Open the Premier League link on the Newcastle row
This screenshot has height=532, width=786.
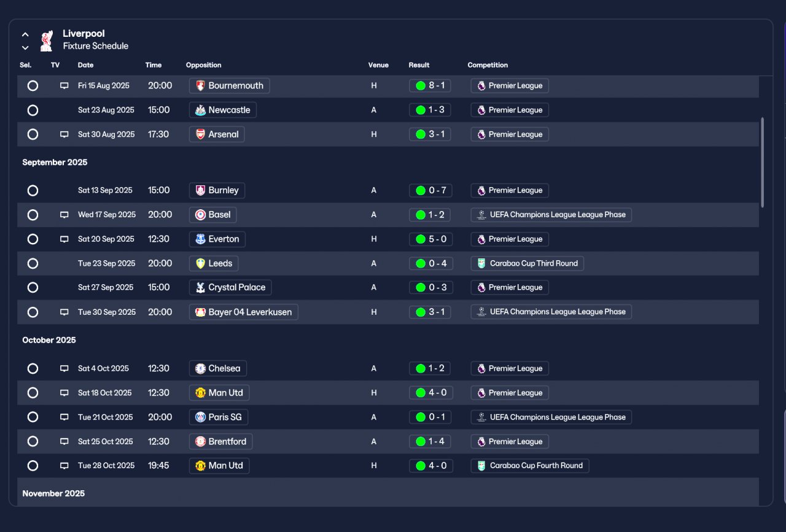pyautogui.click(x=510, y=110)
